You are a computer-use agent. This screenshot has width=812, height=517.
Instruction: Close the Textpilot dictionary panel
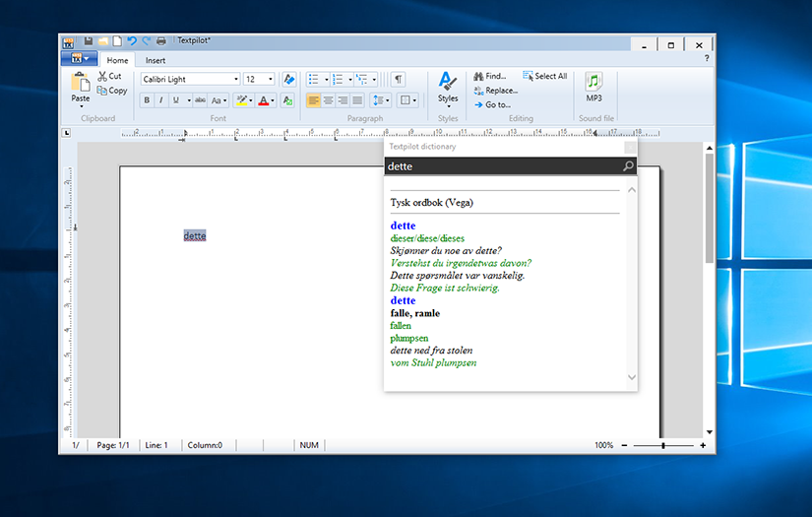coord(630,147)
